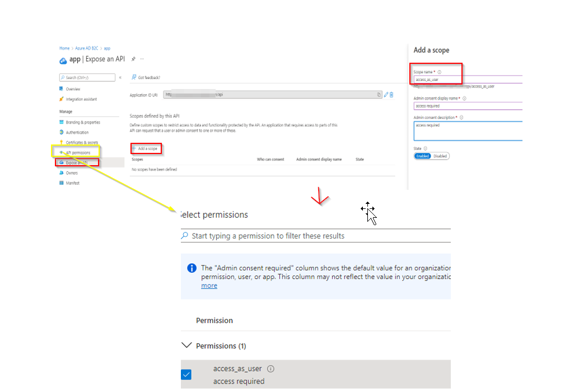Click the Integration assistant rocket icon
Screen dimensions: 588x392
tap(61, 99)
